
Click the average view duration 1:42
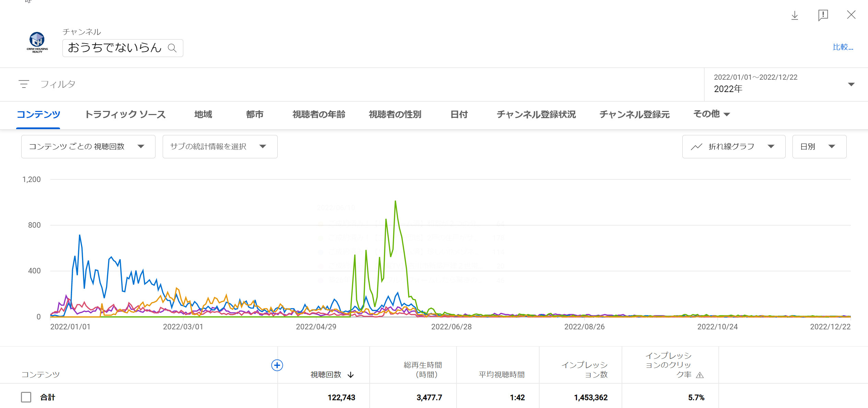(517, 397)
